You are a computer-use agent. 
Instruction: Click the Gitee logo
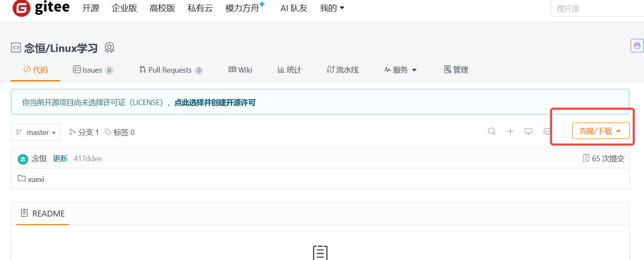tap(41, 8)
